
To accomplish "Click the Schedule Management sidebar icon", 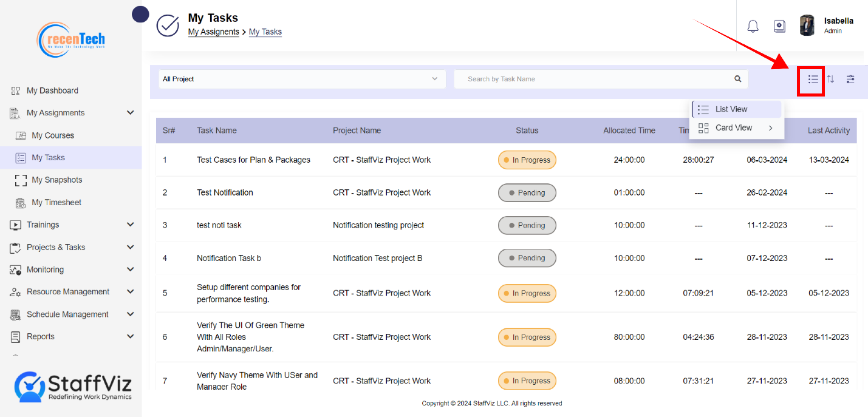I will pos(16,314).
